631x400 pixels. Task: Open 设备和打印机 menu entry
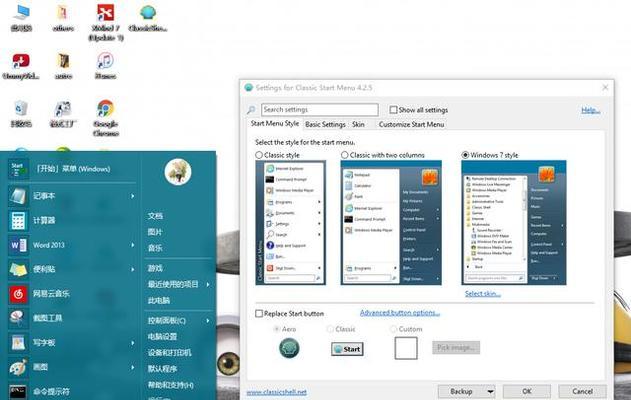(x=169, y=353)
